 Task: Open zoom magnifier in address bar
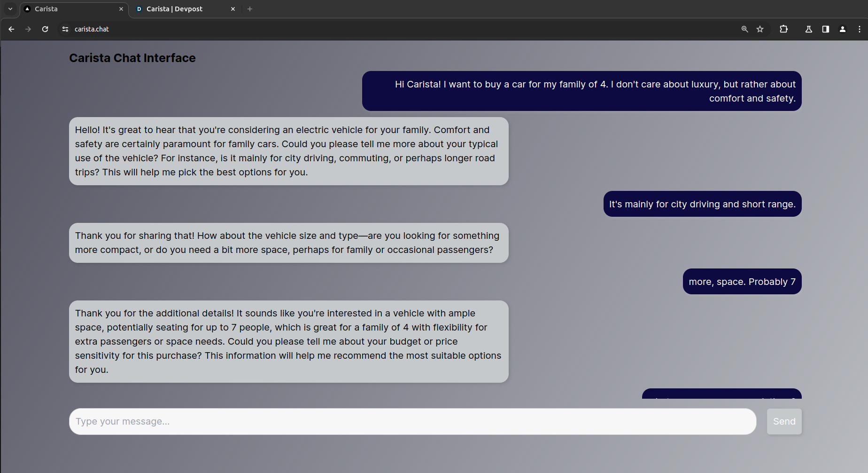[x=744, y=29]
